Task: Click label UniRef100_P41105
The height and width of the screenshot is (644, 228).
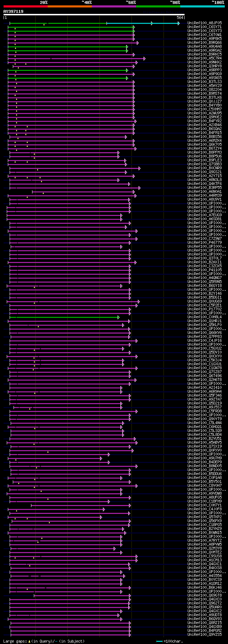Action: pos(204,270)
